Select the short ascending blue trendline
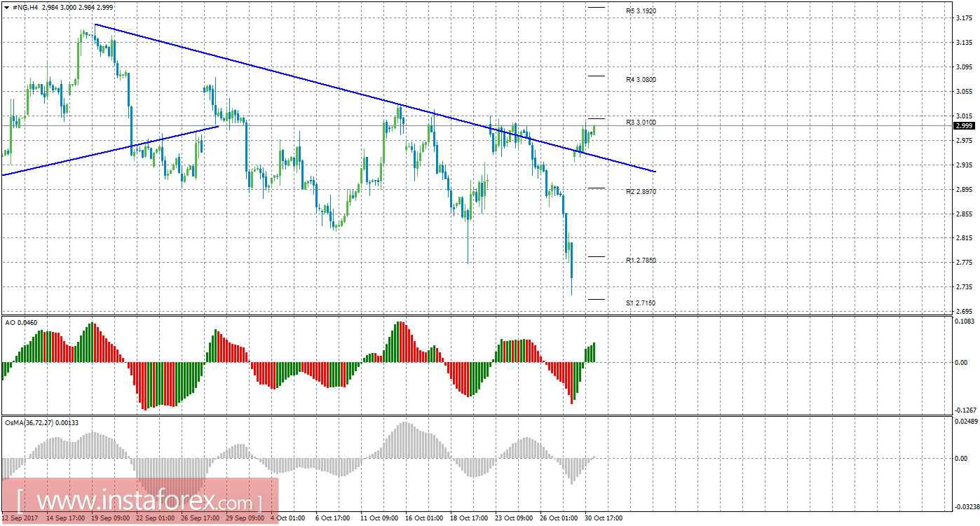The width and height of the screenshot is (980, 526). pyautogui.click(x=111, y=150)
